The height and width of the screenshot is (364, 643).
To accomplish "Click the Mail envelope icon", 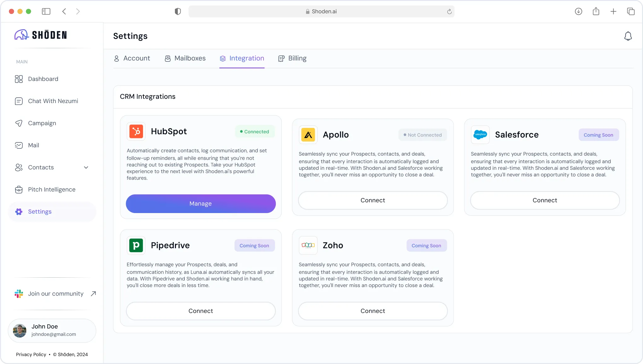I will [19, 145].
